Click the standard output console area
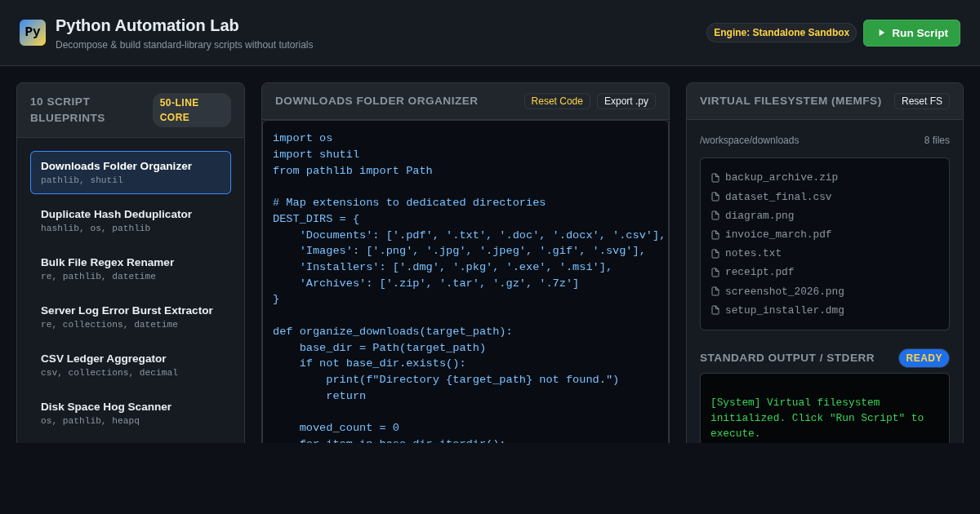This screenshot has height=514, width=980. point(825,409)
